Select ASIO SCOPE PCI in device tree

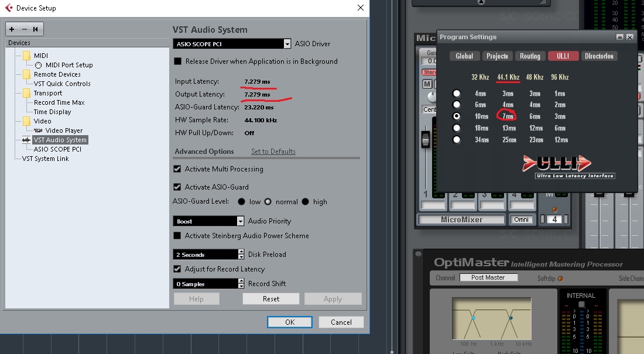[x=57, y=149]
